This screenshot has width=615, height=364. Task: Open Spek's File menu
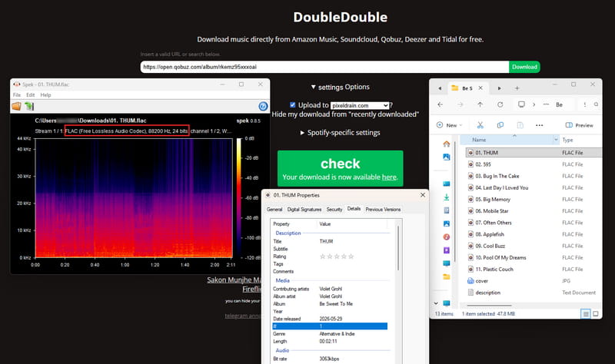(17, 94)
